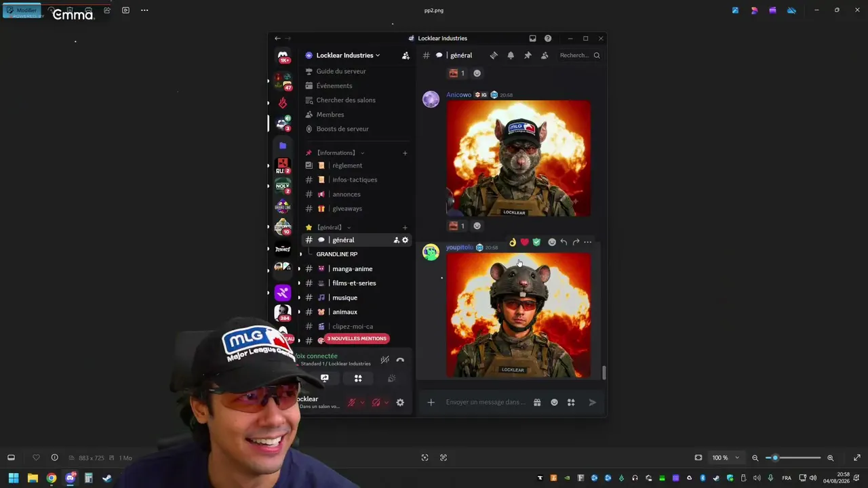
Task: Open the Windows Start menu
Action: click(14, 478)
